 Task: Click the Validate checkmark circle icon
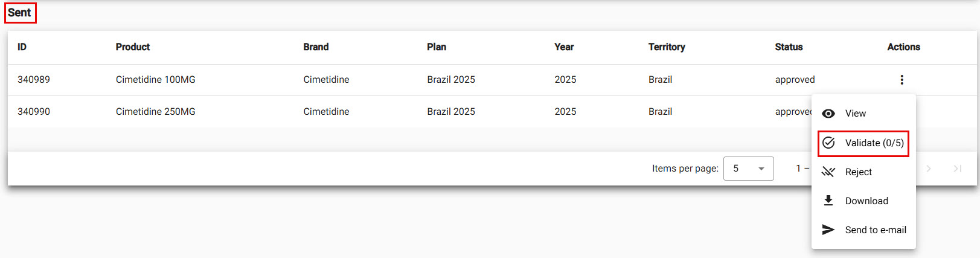point(828,143)
